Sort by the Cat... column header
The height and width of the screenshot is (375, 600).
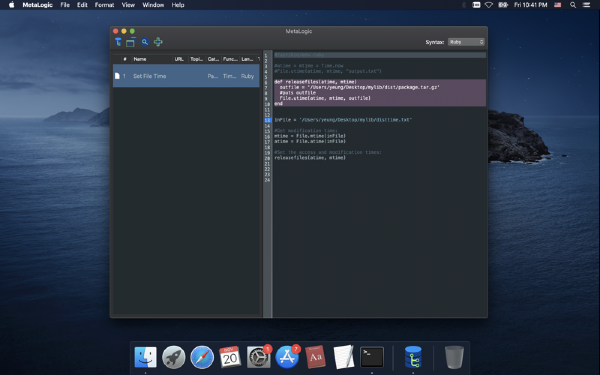pyautogui.click(x=214, y=59)
